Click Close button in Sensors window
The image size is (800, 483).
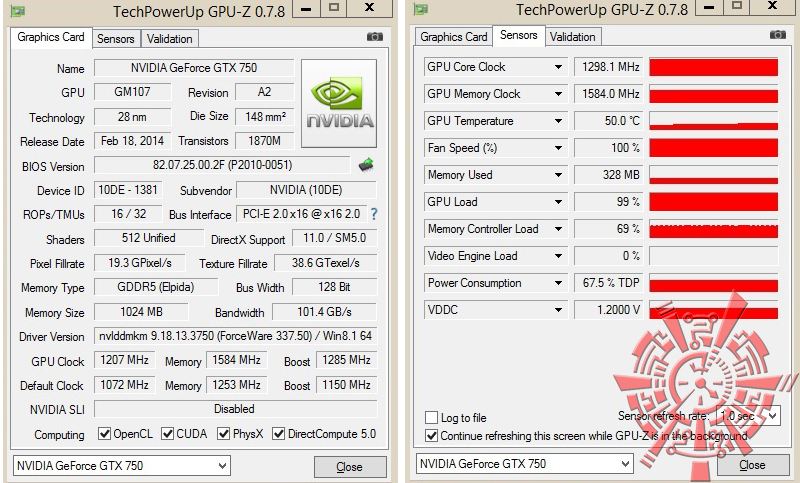tap(752, 465)
